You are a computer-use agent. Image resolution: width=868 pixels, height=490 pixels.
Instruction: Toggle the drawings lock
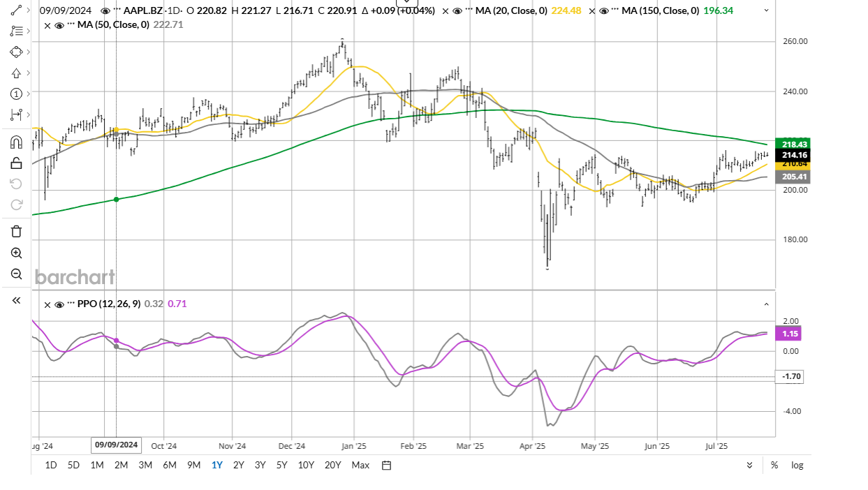(x=17, y=163)
